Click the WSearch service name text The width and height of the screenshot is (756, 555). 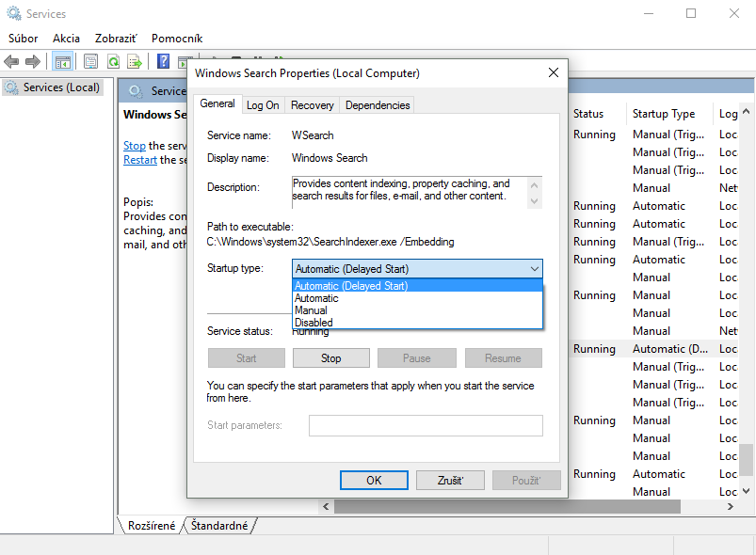pos(313,135)
